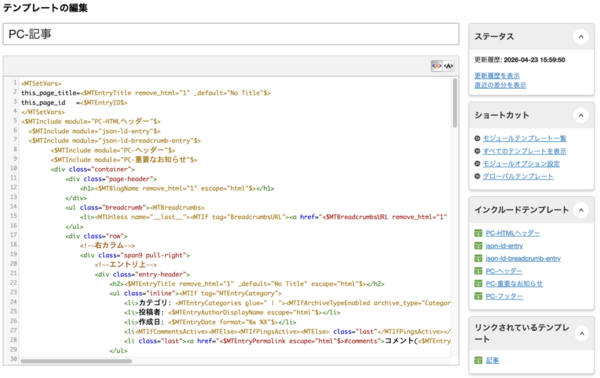Focus the template name field PC-記事

point(231,34)
